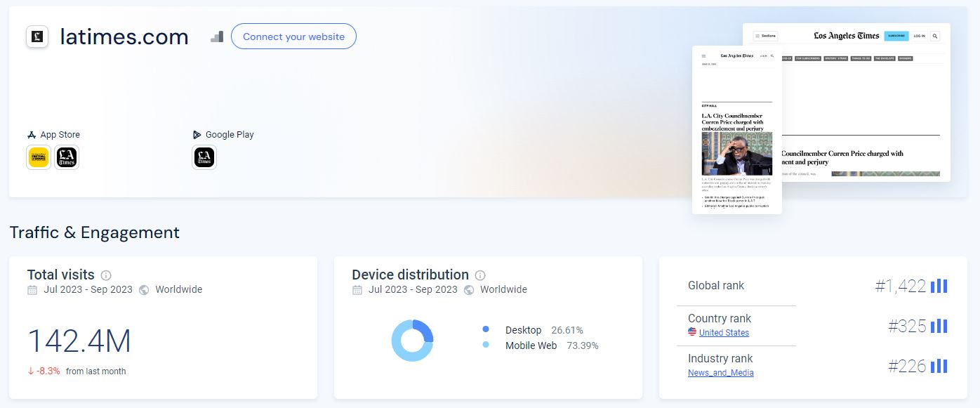Open the United States country link

tap(724, 333)
